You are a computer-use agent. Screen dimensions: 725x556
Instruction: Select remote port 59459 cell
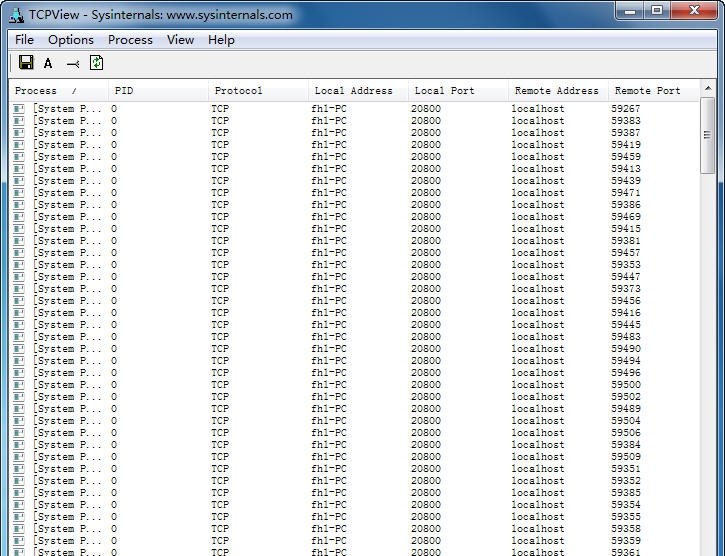point(626,157)
